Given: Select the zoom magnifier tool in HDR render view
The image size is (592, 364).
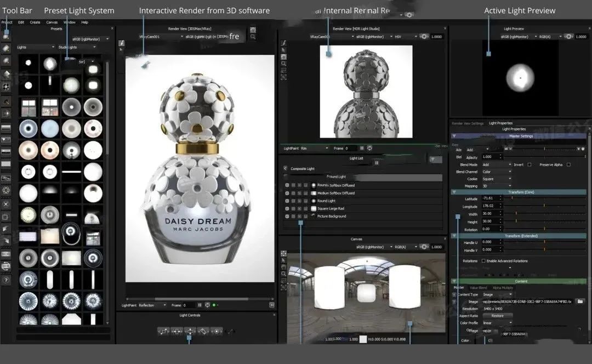Looking at the screenshot, I should (x=283, y=64).
